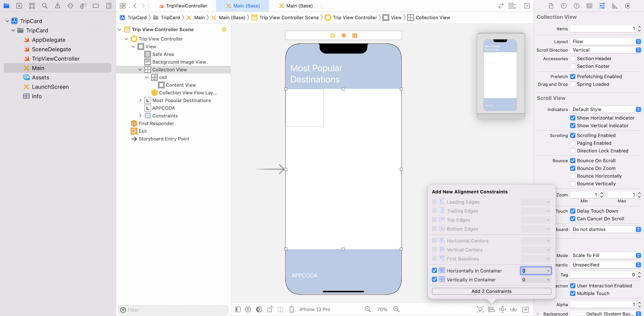
Task: Select AppDelegate in the project navigator
Action: [x=49, y=40]
